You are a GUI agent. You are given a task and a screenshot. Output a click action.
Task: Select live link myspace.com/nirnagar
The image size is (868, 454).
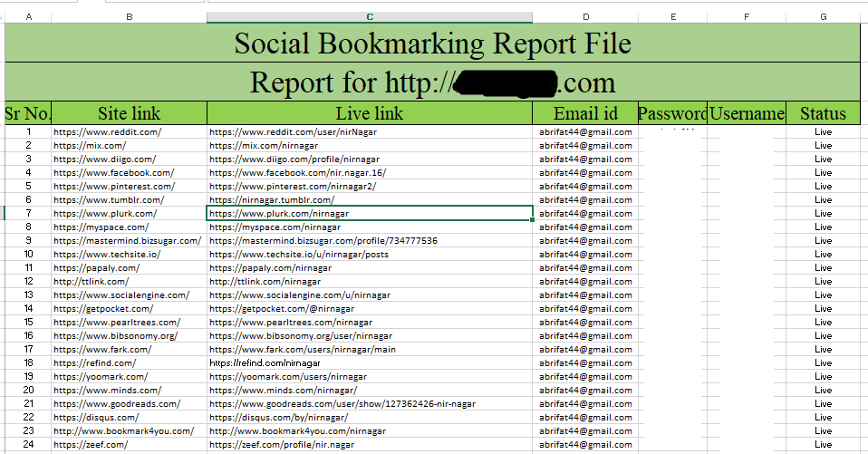point(275,227)
